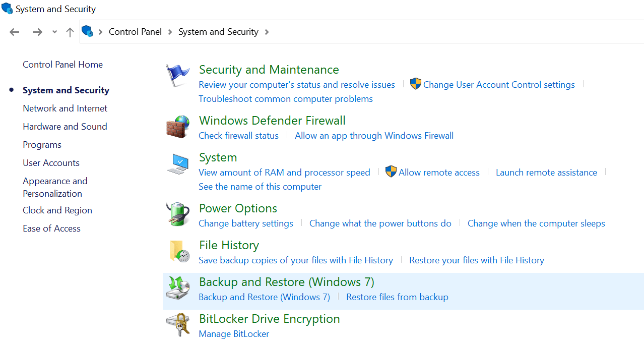This screenshot has height=341, width=644.
Task: Click the Windows Defender Firewall brick-wall icon
Action: [177, 127]
